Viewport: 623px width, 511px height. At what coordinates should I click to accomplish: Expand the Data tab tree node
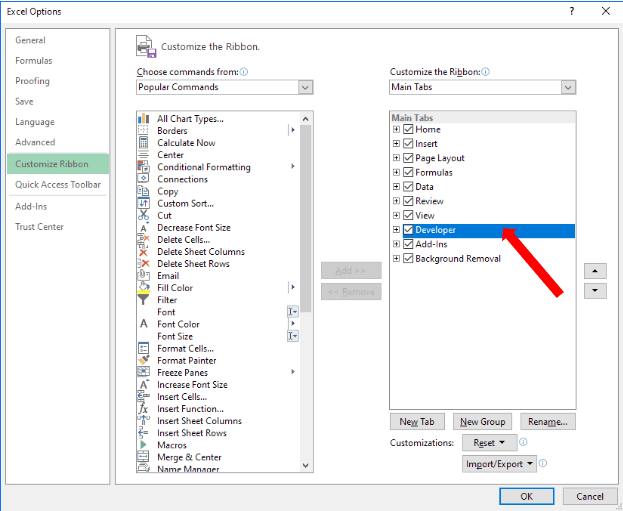tap(396, 186)
